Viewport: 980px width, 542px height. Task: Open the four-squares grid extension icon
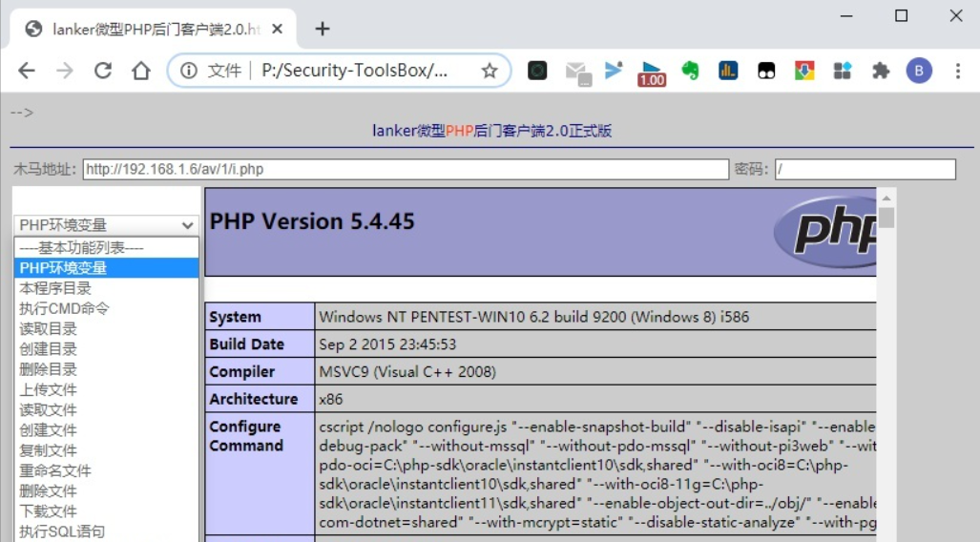tap(843, 71)
